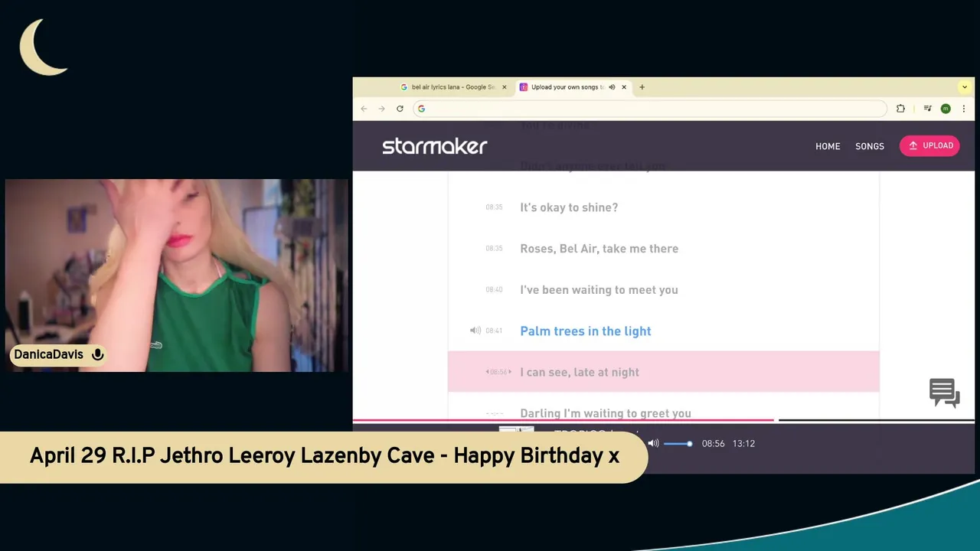This screenshot has width=980, height=551.
Task: Focus the browser address bar
Action: (649, 109)
